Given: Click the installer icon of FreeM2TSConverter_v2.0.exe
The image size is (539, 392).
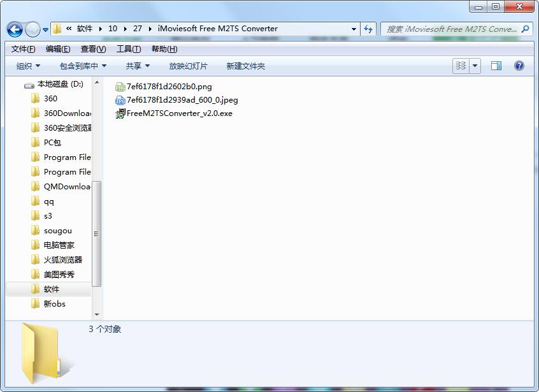Looking at the screenshot, I should point(120,113).
